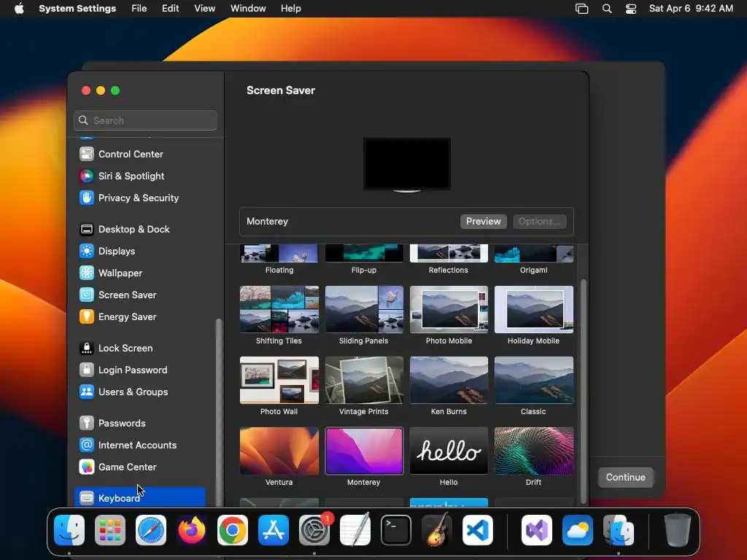Select Desktop & Dock sidebar icon
747x560 pixels.
click(x=87, y=230)
